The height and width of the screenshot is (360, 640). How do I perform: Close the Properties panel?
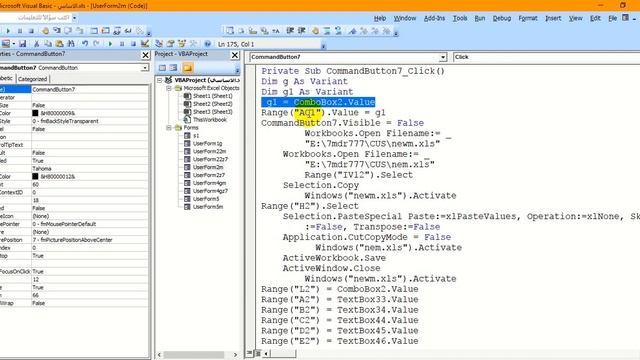145,55
